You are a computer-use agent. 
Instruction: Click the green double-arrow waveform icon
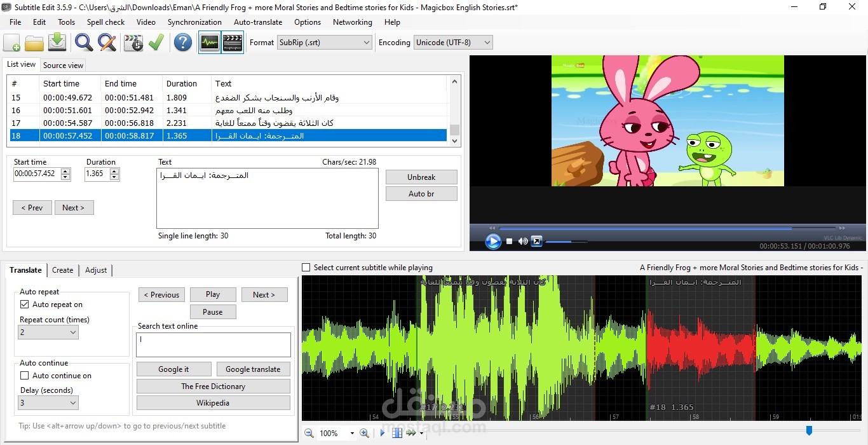point(411,433)
